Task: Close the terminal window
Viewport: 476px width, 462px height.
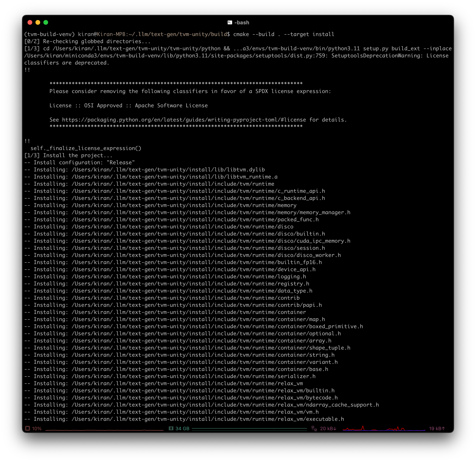Action: [30, 23]
